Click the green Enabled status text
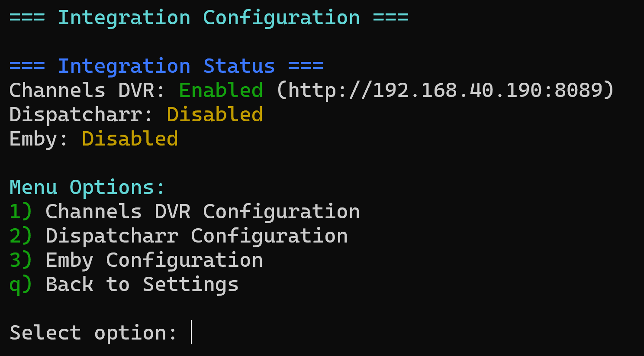Image resolution: width=644 pixels, height=356 pixels. pos(221,91)
